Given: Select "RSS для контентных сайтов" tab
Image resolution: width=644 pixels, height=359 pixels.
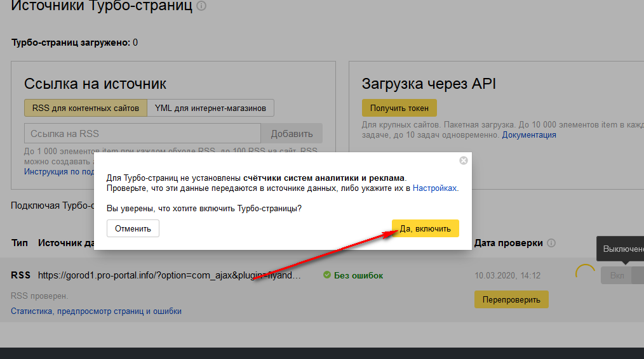Looking at the screenshot, I should coord(86,108).
